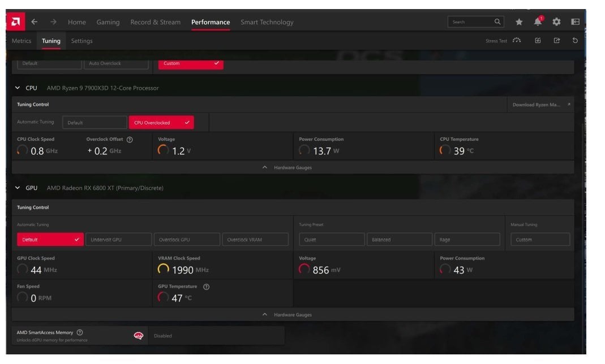Select the top Default tuning option

(49, 63)
